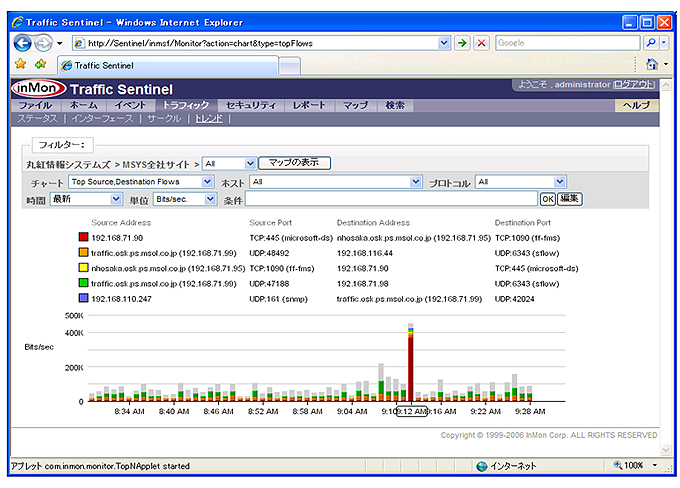The width and height of the screenshot is (680, 488).
Task: Click the UDP:42024 destination port text
Action: tap(514, 299)
